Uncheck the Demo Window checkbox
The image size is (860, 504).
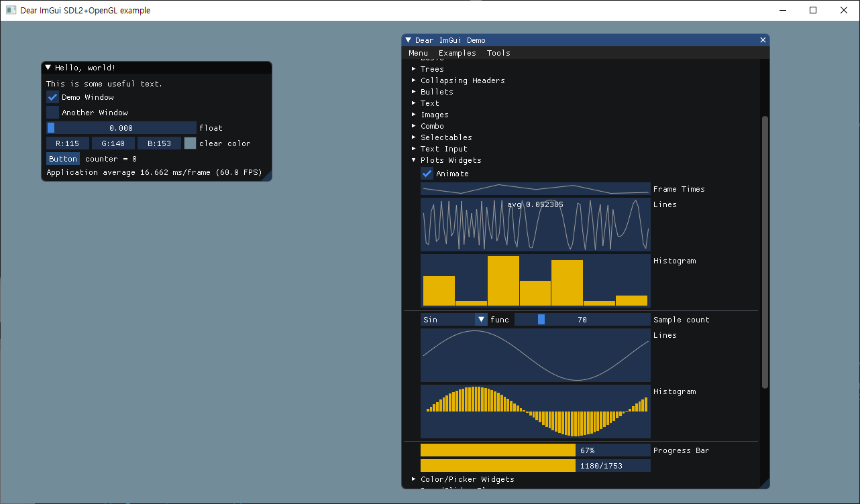coord(52,97)
